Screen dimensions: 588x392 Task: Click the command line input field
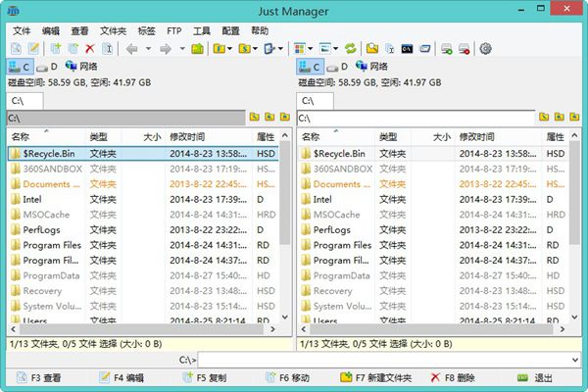[x=384, y=360]
